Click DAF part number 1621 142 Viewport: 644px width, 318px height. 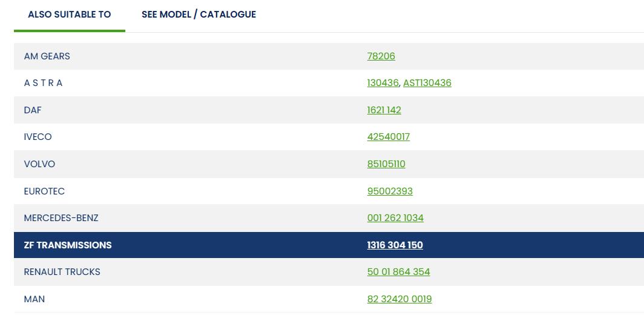coord(384,110)
